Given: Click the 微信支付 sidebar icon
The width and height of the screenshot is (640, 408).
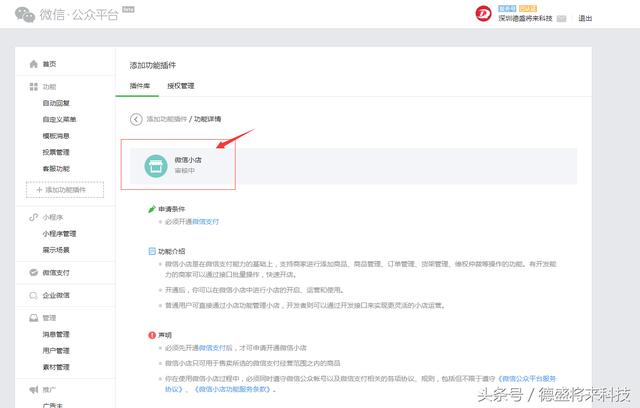Looking at the screenshot, I should [33, 272].
